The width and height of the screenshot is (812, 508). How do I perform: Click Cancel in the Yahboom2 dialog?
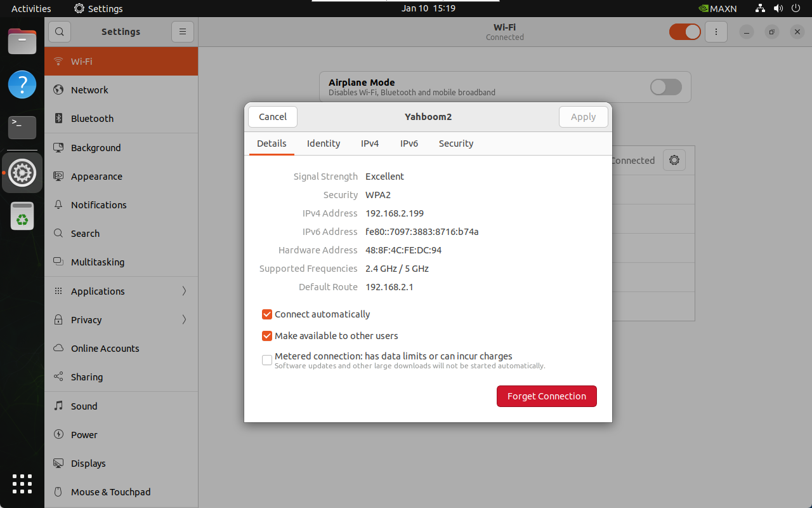273,117
